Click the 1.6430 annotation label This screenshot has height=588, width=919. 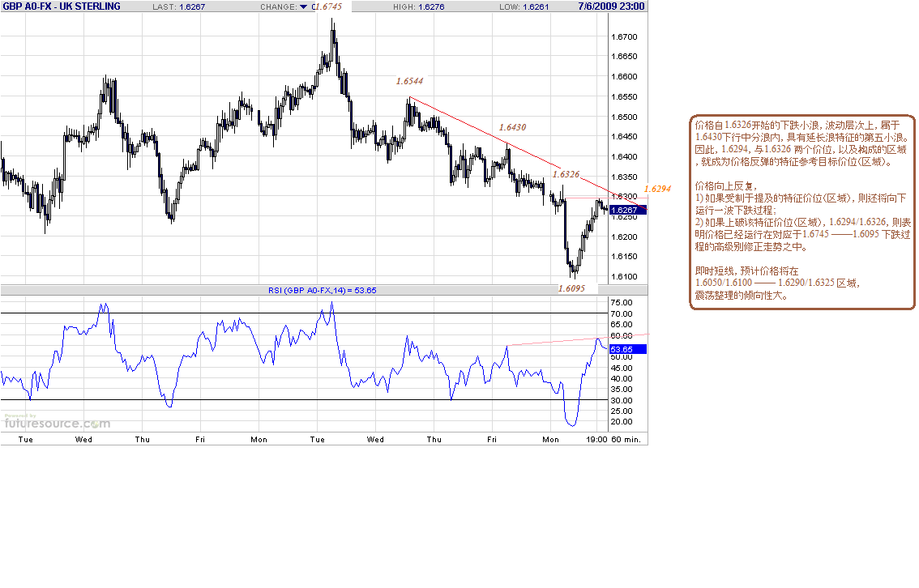[513, 127]
